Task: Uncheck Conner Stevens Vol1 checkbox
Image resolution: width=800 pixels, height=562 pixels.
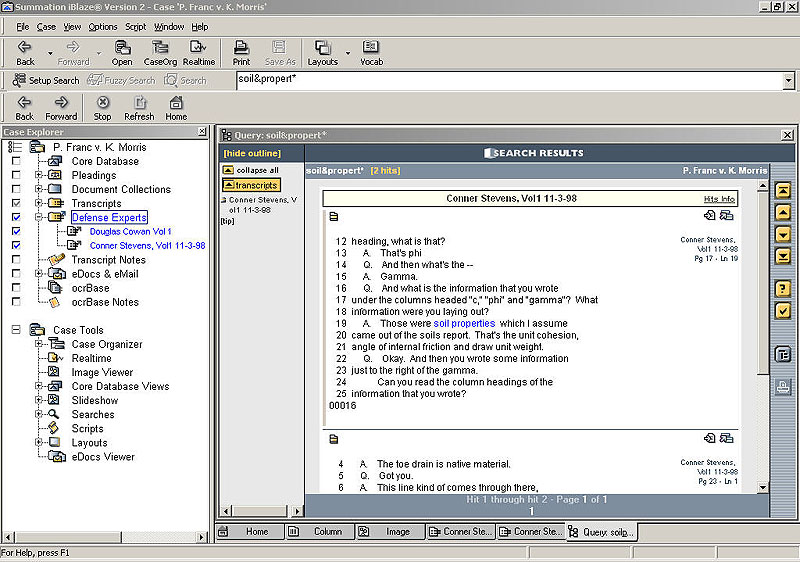Action: click(x=16, y=245)
